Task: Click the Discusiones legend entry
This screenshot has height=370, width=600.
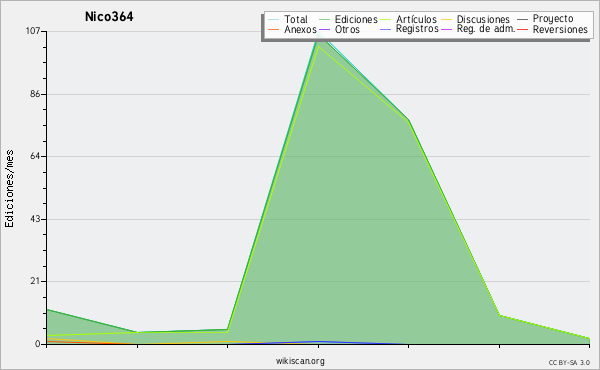Action: pos(483,19)
